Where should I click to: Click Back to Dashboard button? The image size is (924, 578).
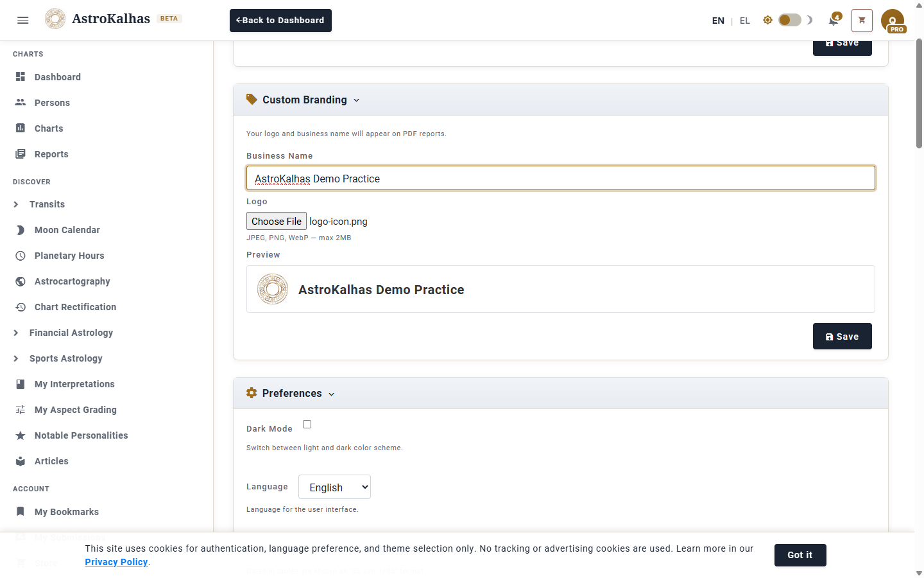[280, 21]
